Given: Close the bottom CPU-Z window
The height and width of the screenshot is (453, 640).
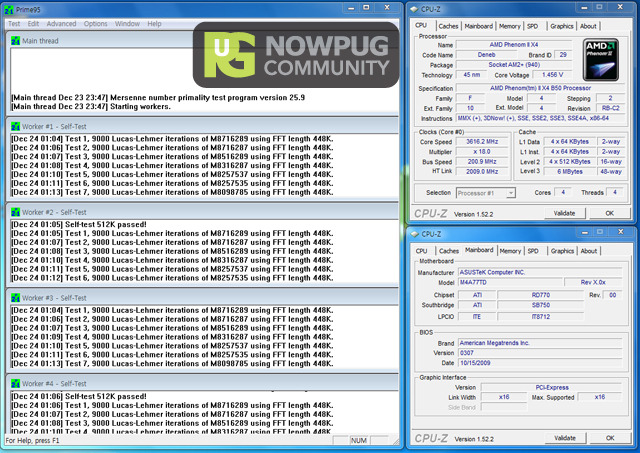Looking at the screenshot, I should 620,232.
